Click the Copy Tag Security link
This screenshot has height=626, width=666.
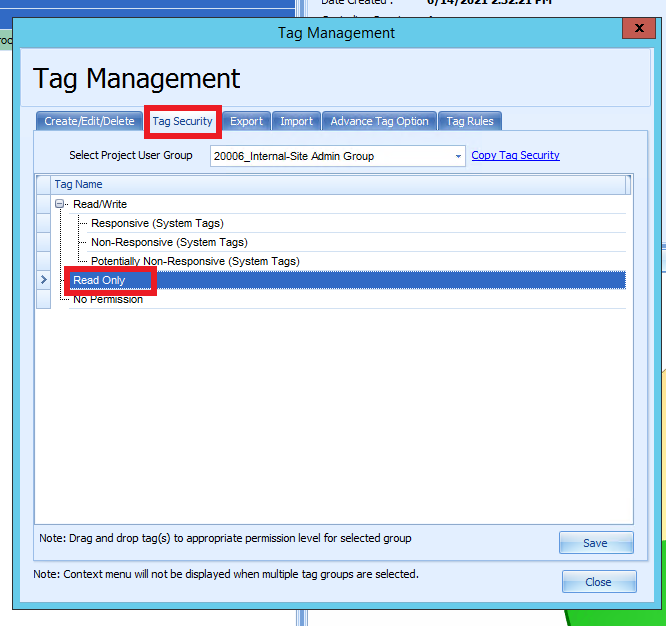click(x=515, y=155)
